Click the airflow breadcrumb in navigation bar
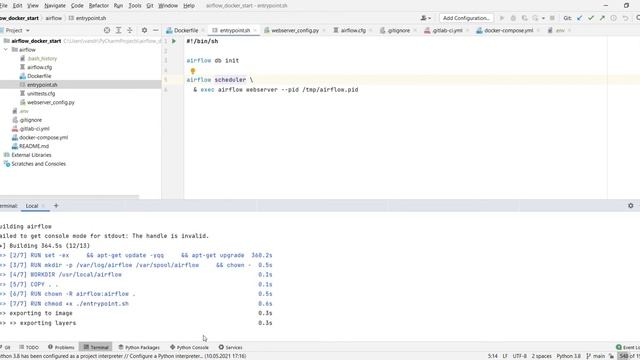The width and height of the screenshot is (640, 360). [x=53, y=18]
